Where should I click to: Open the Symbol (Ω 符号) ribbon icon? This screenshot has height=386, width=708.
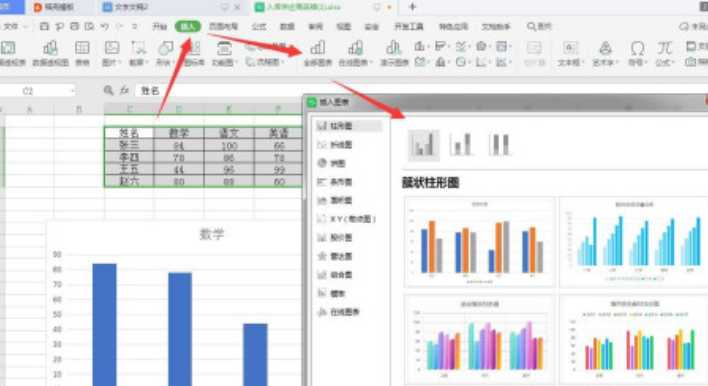tap(637, 53)
